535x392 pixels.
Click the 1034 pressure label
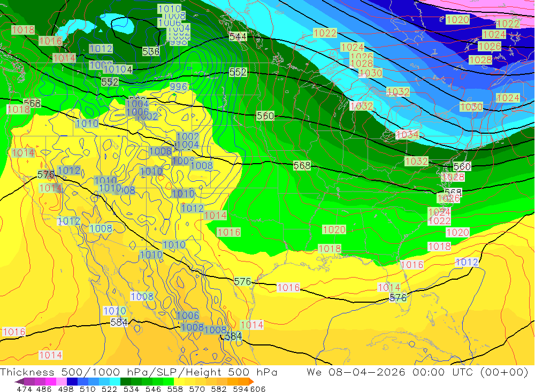[407, 134]
